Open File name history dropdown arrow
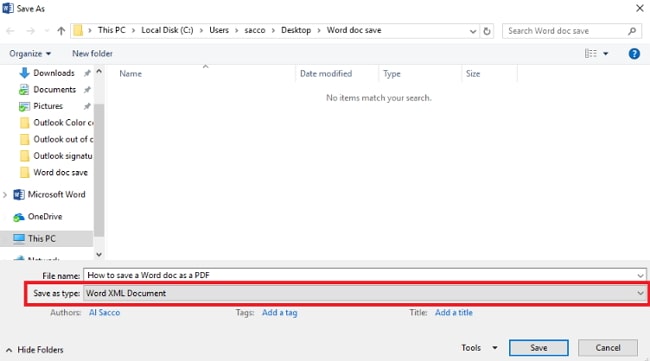The image size is (650, 361). (640, 276)
